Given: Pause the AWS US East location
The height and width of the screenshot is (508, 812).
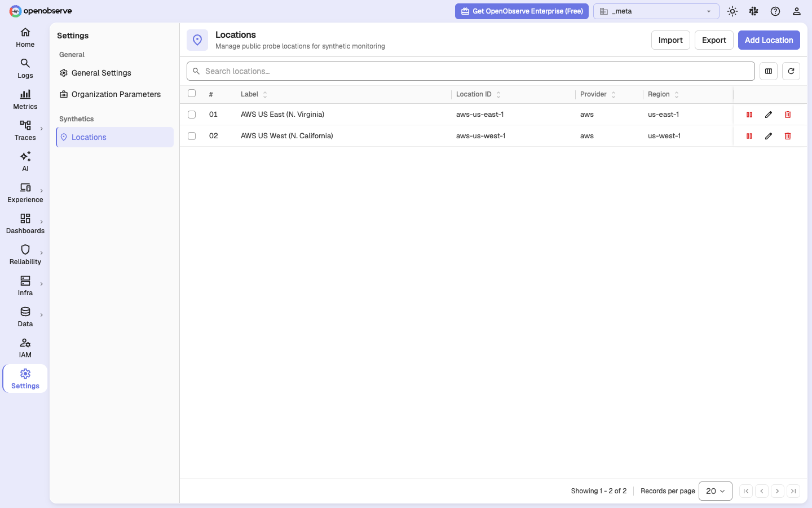Looking at the screenshot, I should point(749,115).
